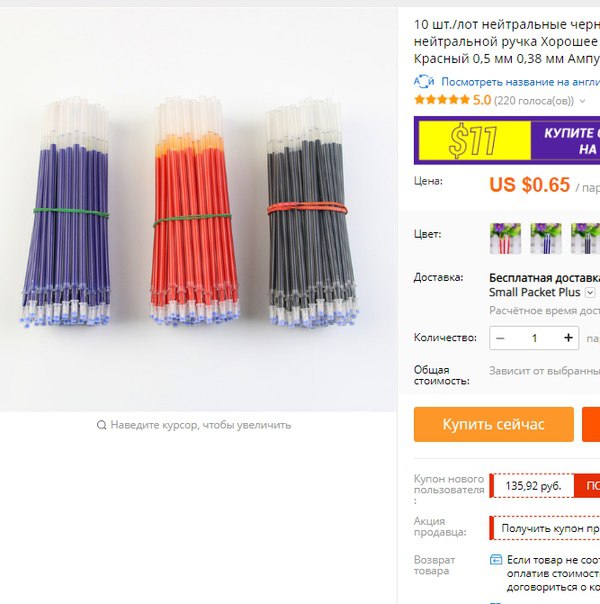Open the 'Посмотреть название на английском' link

click(x=520, y=82)
